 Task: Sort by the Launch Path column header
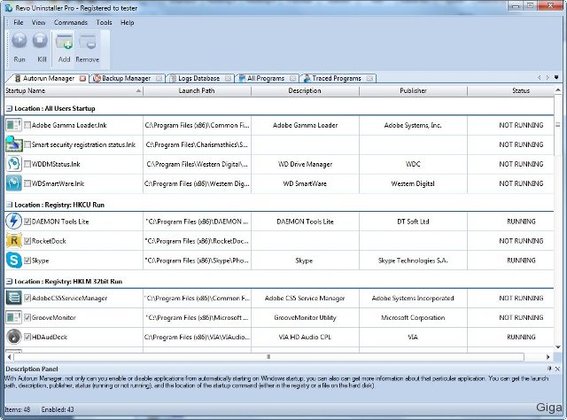(197, 91)
